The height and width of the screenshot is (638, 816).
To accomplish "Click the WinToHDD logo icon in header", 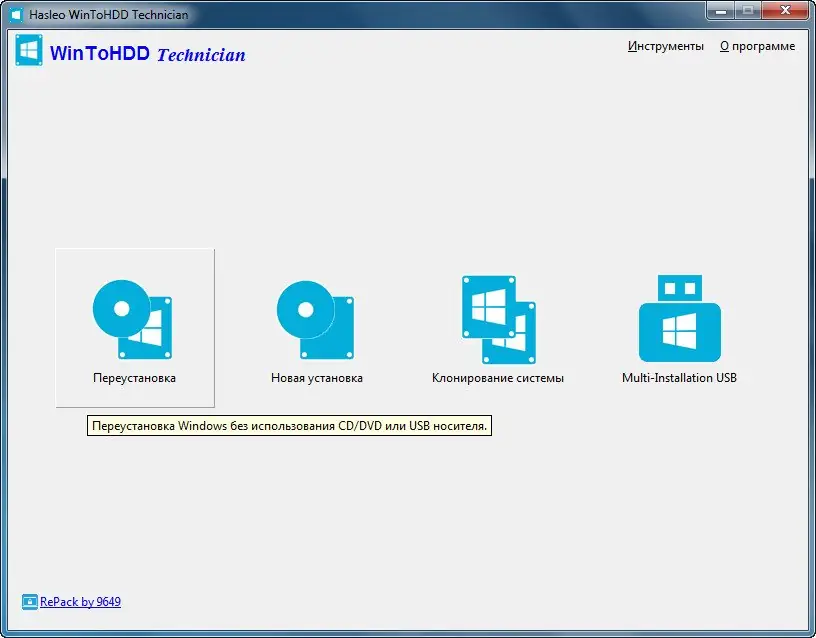I will (x=29, y=50).
